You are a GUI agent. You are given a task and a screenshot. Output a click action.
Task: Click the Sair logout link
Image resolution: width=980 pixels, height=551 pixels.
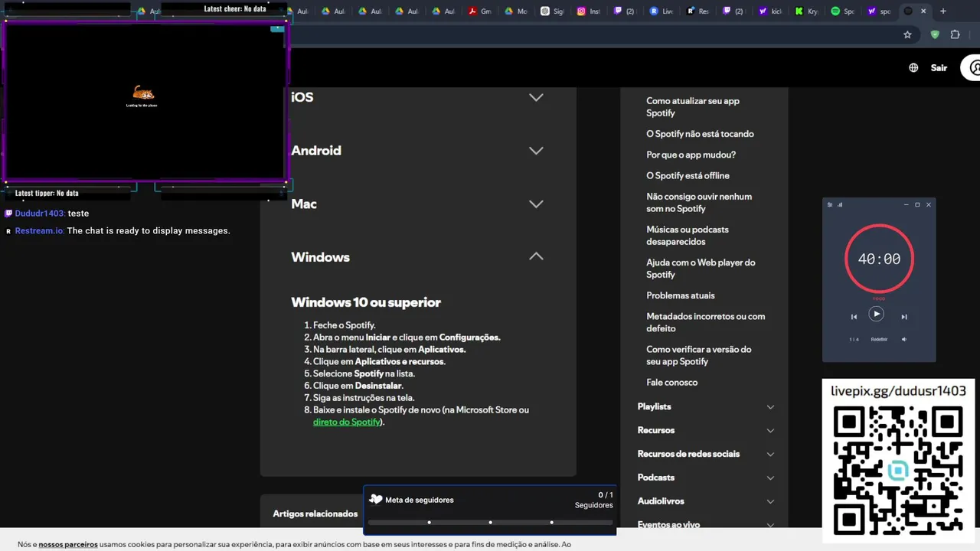pyautogui.click(x=939, y=67)
